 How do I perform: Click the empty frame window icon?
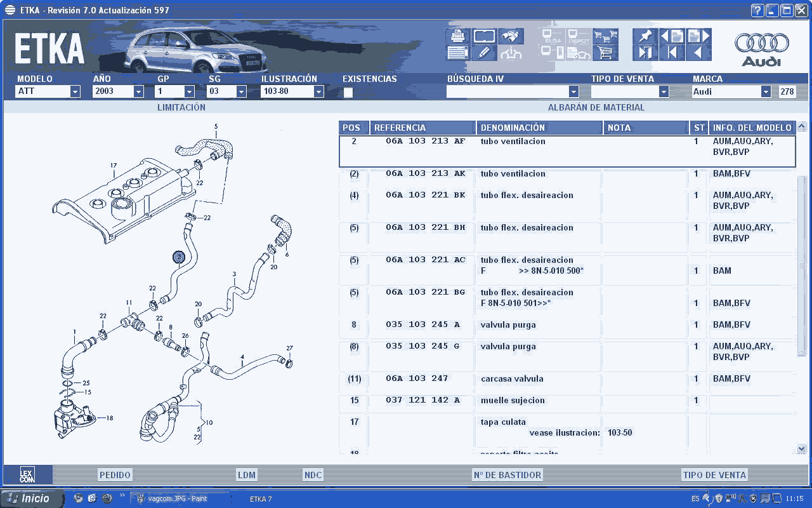click(484, 36)
